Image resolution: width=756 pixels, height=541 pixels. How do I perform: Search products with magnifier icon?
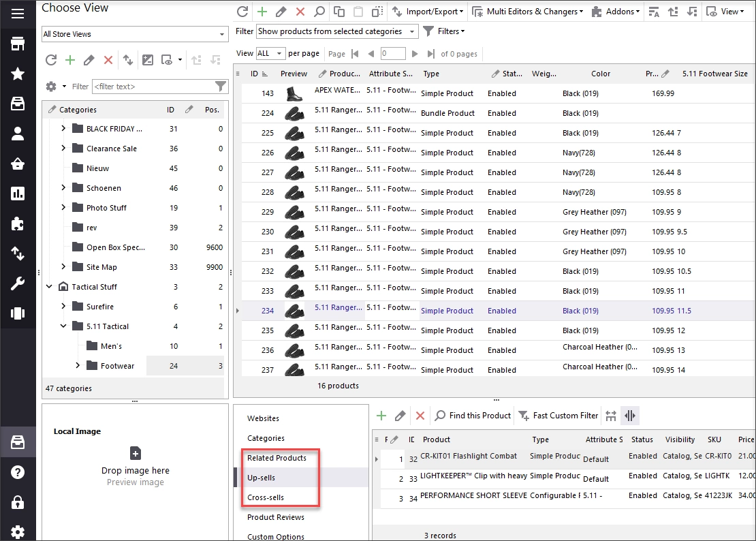tap(319, 12)
